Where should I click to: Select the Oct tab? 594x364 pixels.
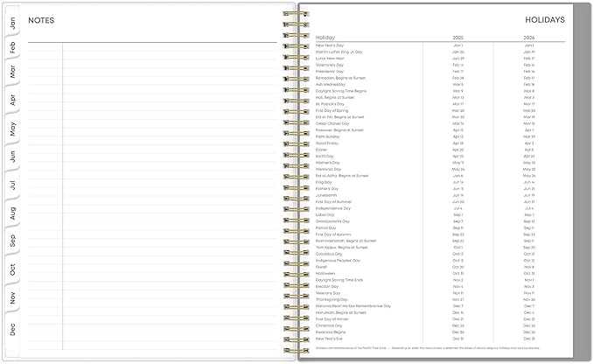pos(12,269)
